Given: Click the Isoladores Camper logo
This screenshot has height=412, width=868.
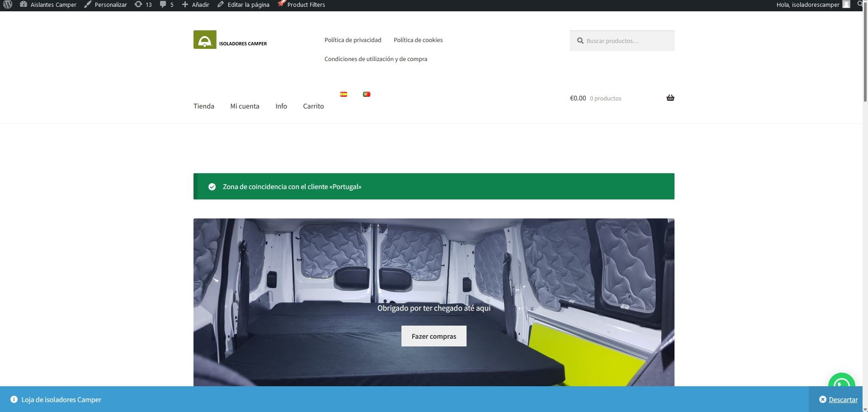Looking at the screenshot, I should point(230,40).
